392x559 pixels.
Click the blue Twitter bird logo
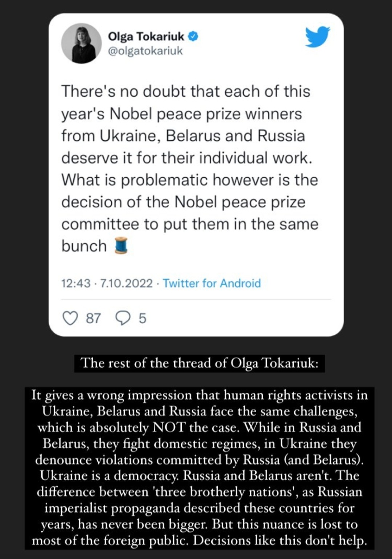(x=317, y=37)
